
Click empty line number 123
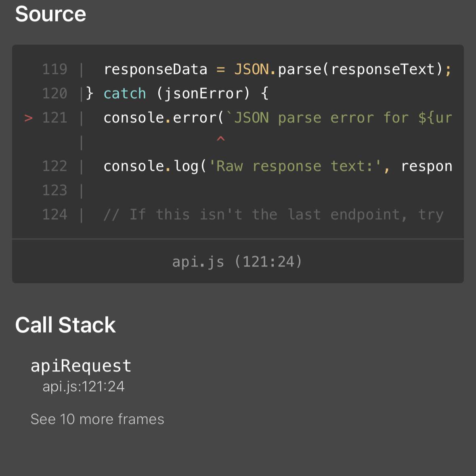[55, 191]
